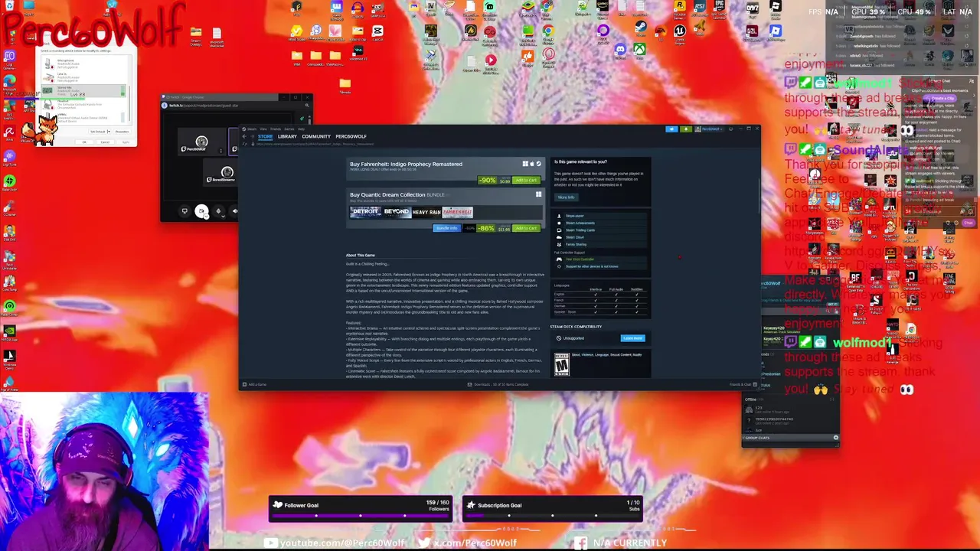Click the Steam forward navigation arrow
980x551 pixels.
[252, 136]
